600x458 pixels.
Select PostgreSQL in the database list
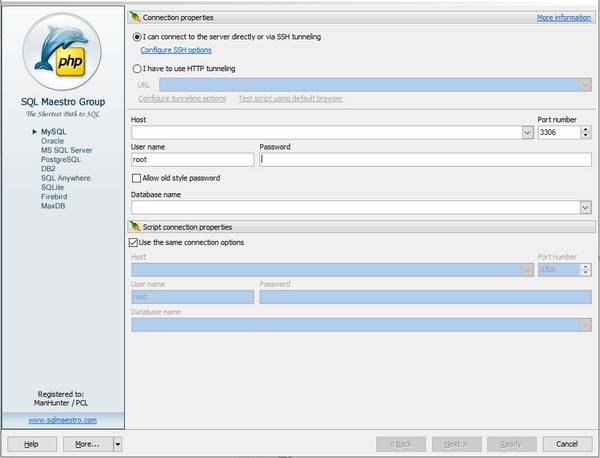click(61, 160)
